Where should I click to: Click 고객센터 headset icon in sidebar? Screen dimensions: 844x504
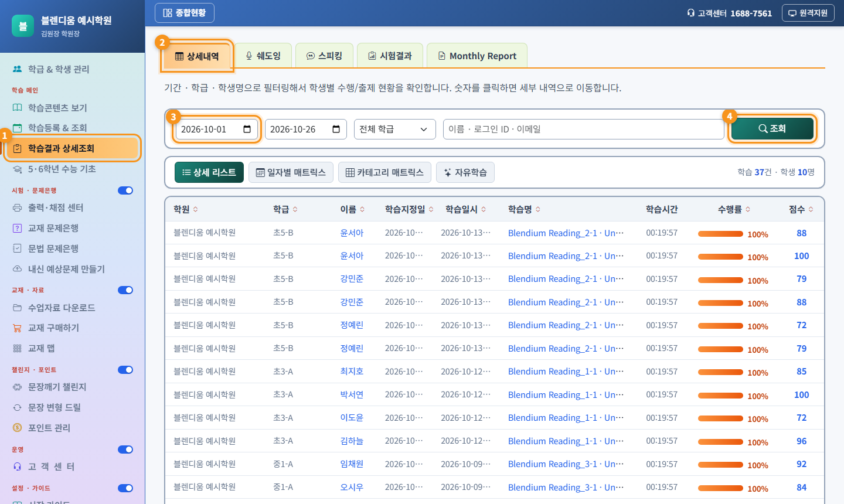click(18, 466)
